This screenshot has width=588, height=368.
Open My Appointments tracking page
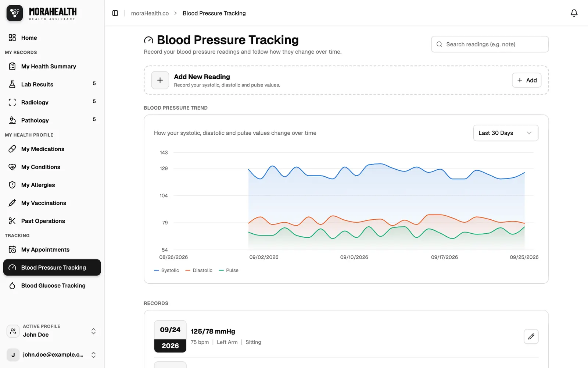tap(52, 250)
